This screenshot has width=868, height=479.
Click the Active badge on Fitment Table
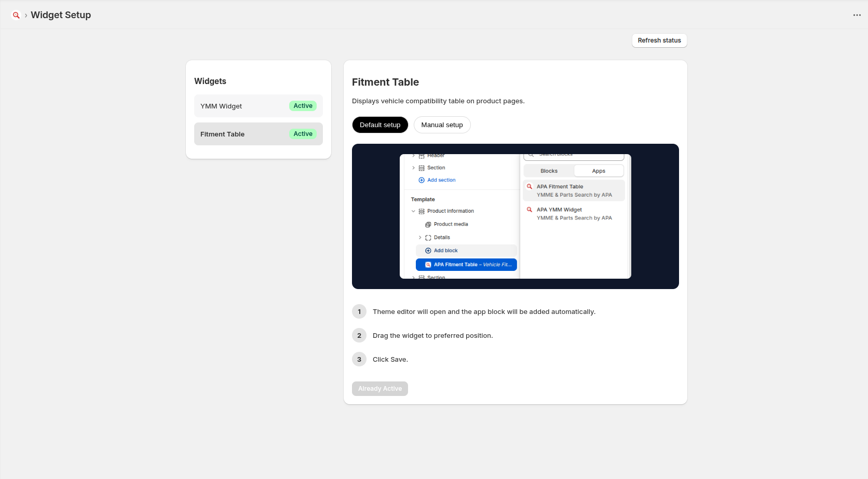tap(303, 134)
